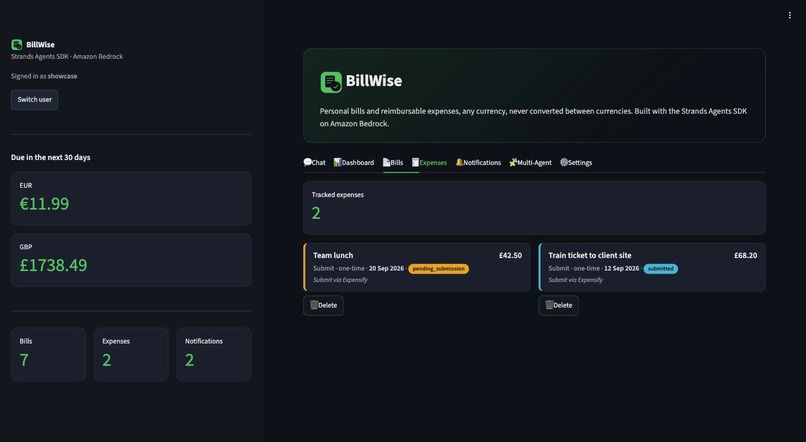Click the trash icon under Train ticket

coord(549,305)
